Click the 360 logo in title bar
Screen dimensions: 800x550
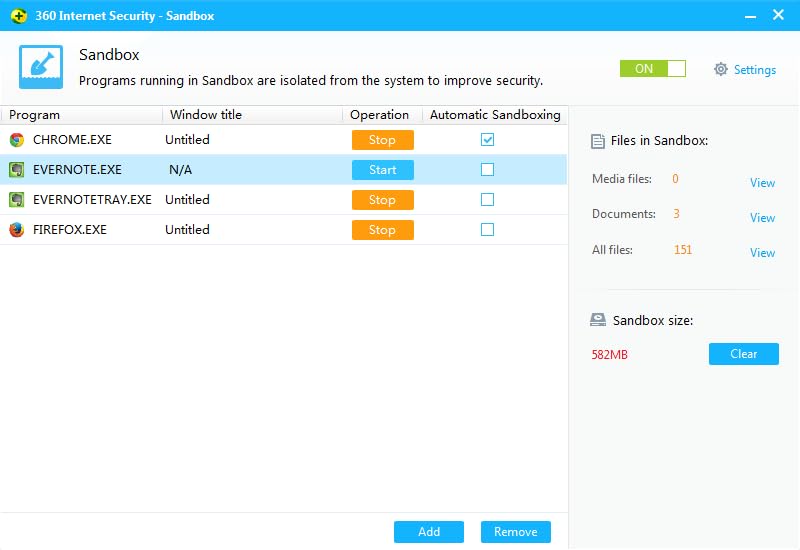[19, 16]
